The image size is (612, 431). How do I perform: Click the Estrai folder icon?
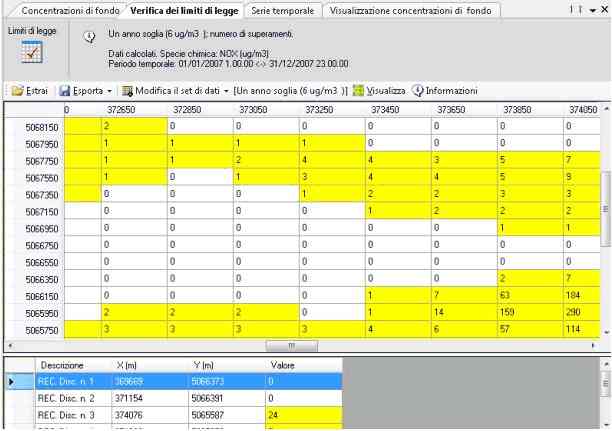[x=18, y=91]
